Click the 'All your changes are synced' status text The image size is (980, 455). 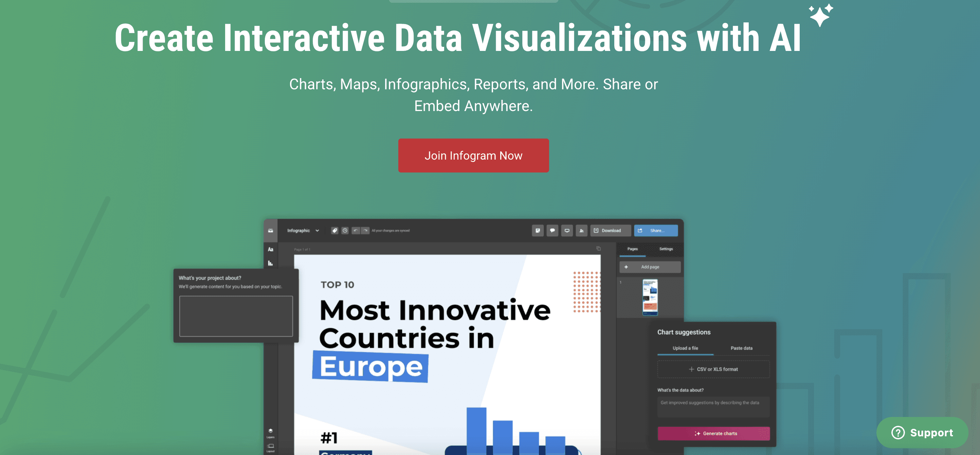click(390, 231)
